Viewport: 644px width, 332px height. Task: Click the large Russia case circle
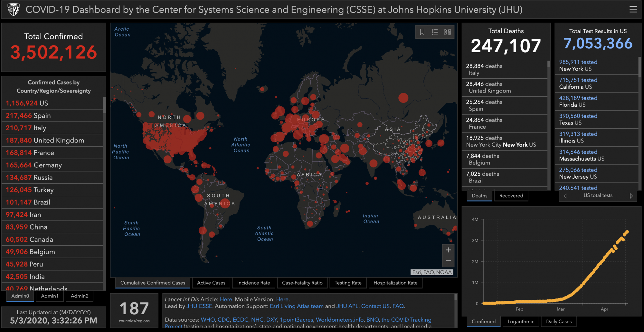(403, 98)
